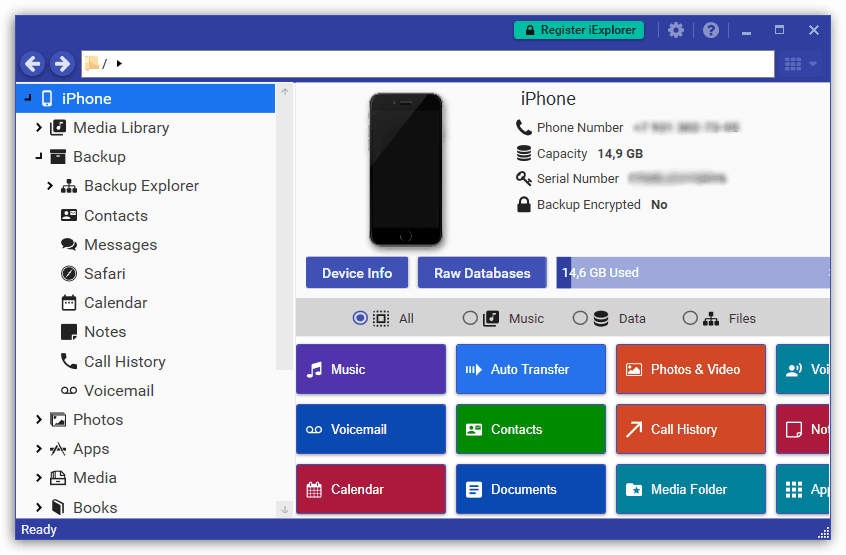Click the Device Info button
Viewport: 846px width, 555px height.
(357, 273)
